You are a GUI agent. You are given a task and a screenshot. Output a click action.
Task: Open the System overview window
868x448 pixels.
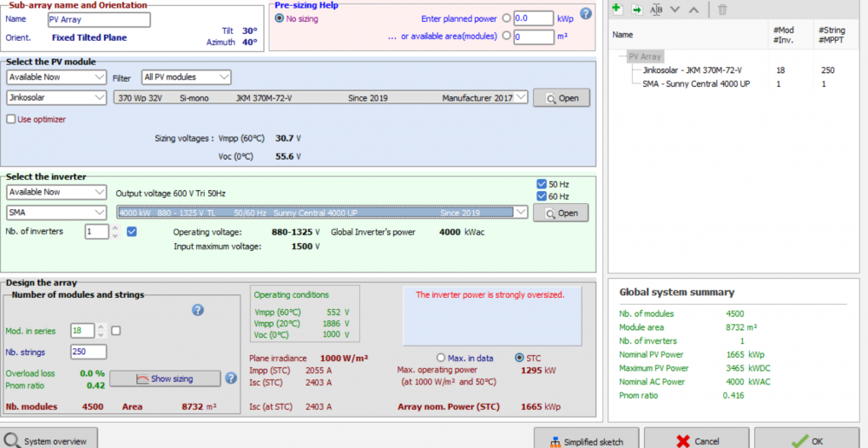click(x=47, y=441)
